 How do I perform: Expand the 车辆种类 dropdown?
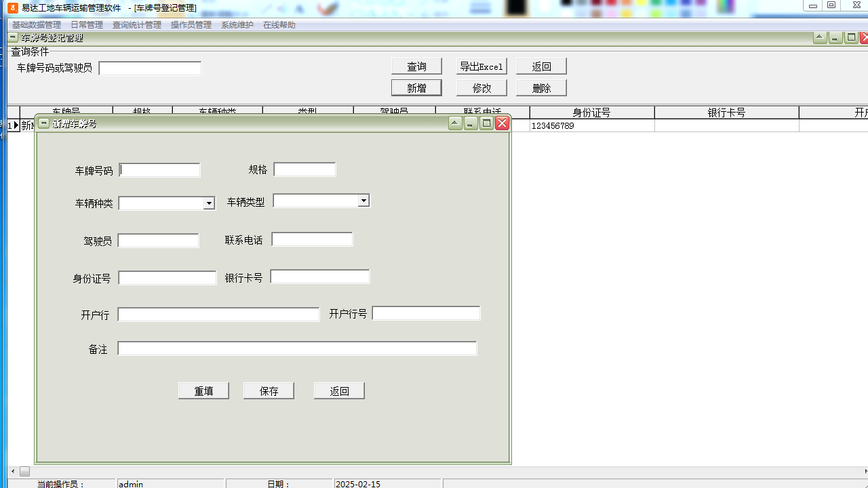[209, 203]
